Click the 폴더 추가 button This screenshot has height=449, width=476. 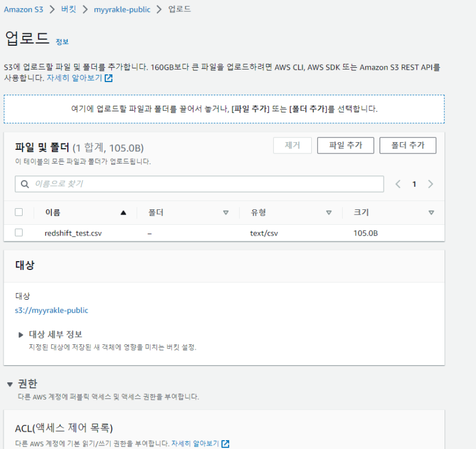click(x=408, y=146)
